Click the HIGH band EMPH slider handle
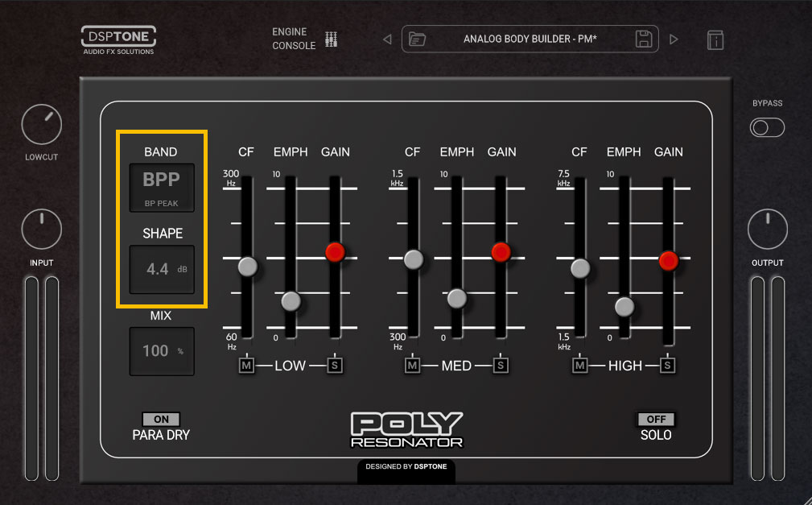The width and height of the screenshot is (812, 505). 624,306
